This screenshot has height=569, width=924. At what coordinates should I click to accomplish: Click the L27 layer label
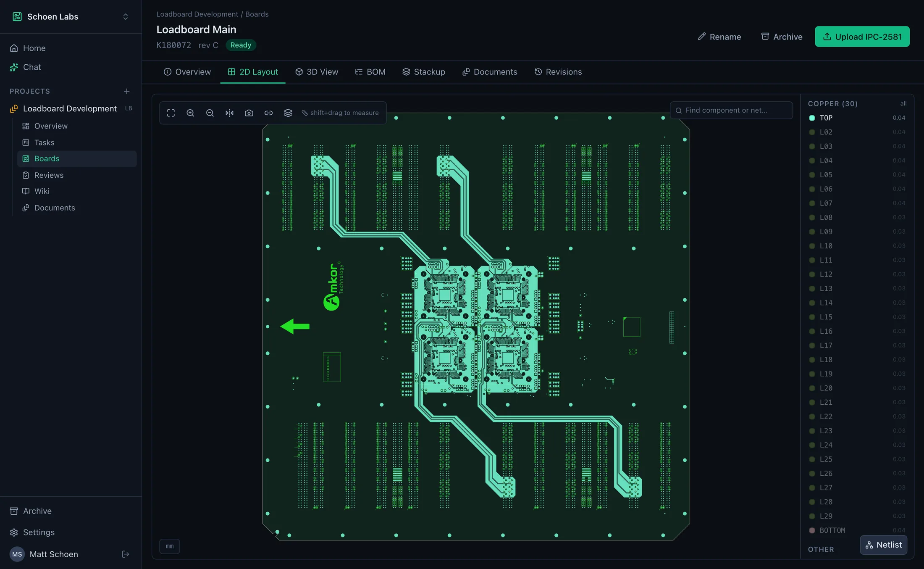(x=826, y=487)
